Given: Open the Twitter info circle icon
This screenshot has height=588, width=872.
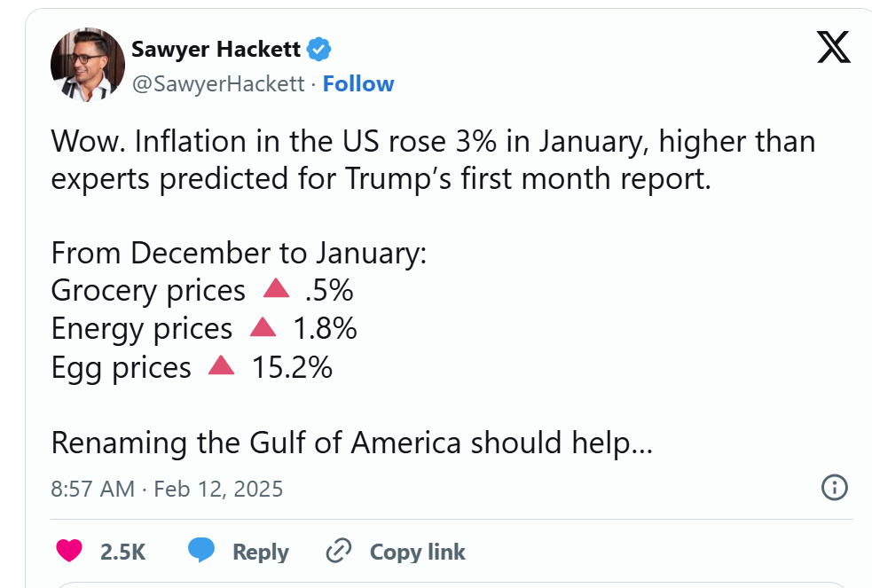Looking at the screenshot, I should pyautogui.click(x=834, y=488).
